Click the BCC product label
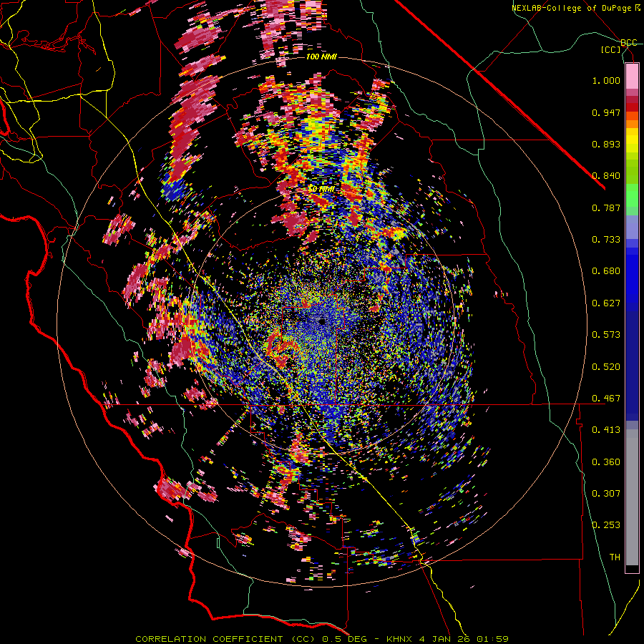The height and width of the screenshot is (644, 644). click(x=628, y=43)
